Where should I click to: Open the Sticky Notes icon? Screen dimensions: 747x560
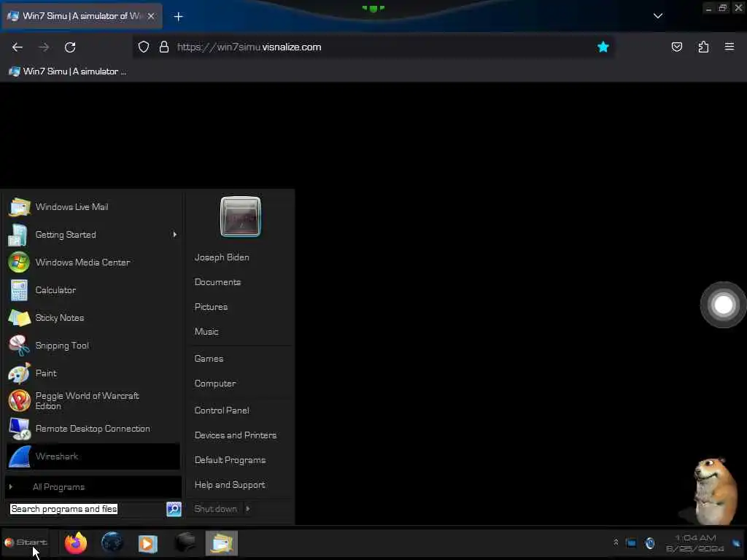coord(19,318)
